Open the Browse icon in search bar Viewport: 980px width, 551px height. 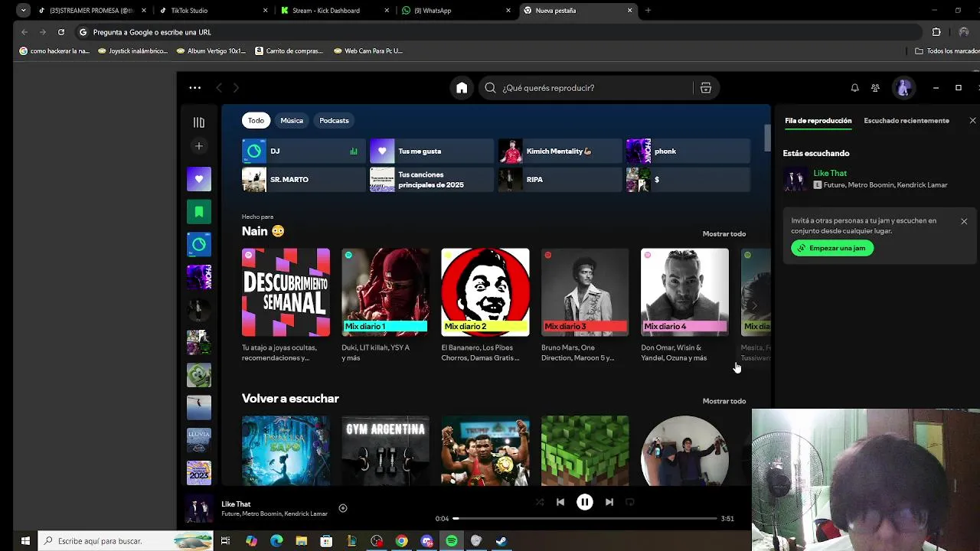tap(706, 88)
